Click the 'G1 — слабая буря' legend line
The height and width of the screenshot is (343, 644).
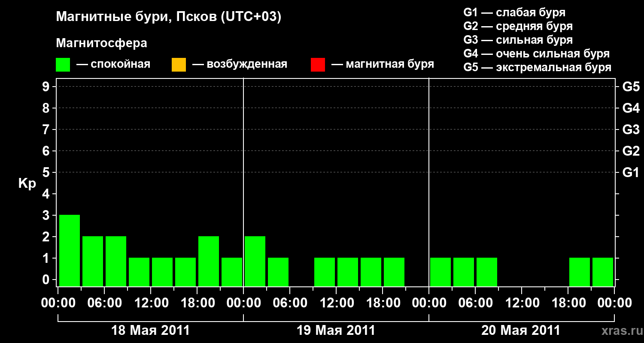point(514,12)
